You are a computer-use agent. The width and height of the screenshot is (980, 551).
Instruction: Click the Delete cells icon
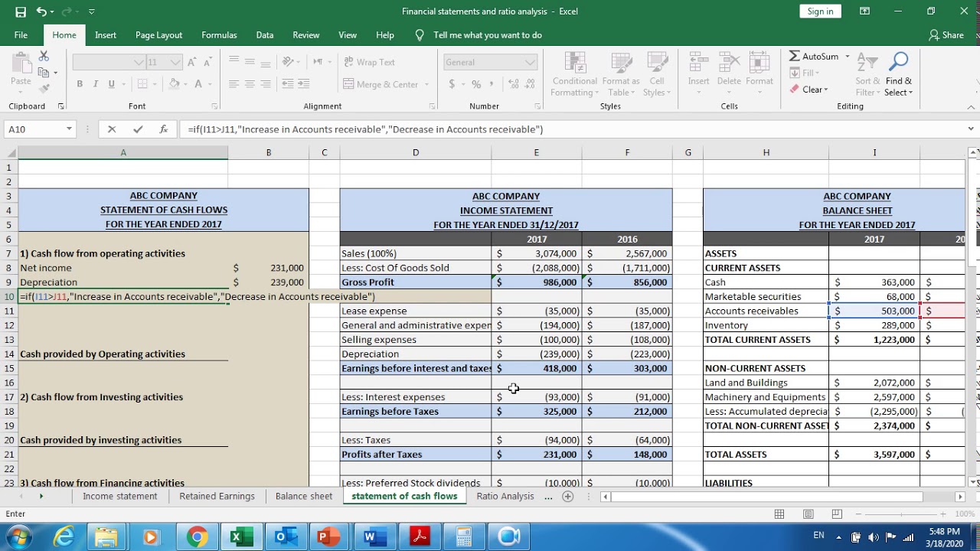click(x=729, y=70)
